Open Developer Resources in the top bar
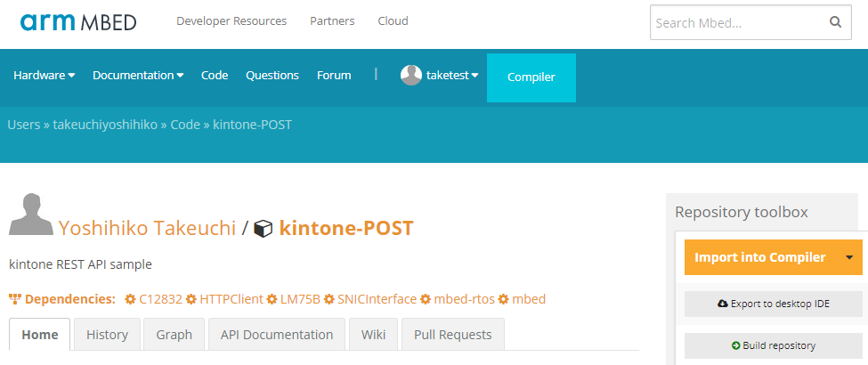The width and height of the screenshot is (868, 365). tap(231, 21)
